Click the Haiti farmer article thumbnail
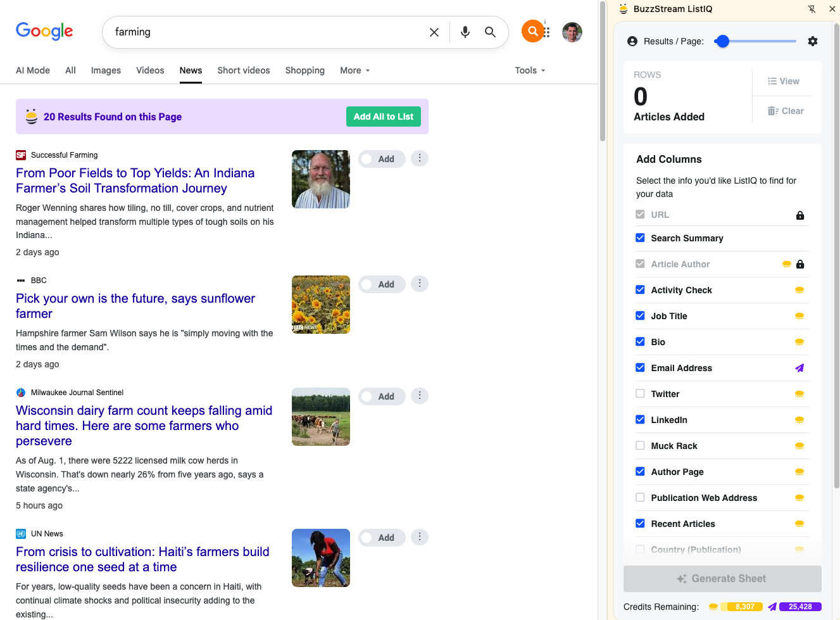840x620 pixels. (x=321, y=558)
